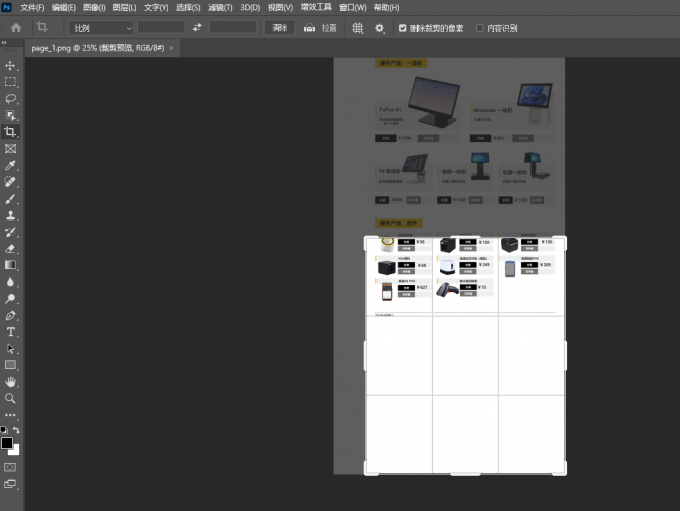Toggle Quick Mask mode
Viewport: 680px width, 511px height.
tap(10, 467)
